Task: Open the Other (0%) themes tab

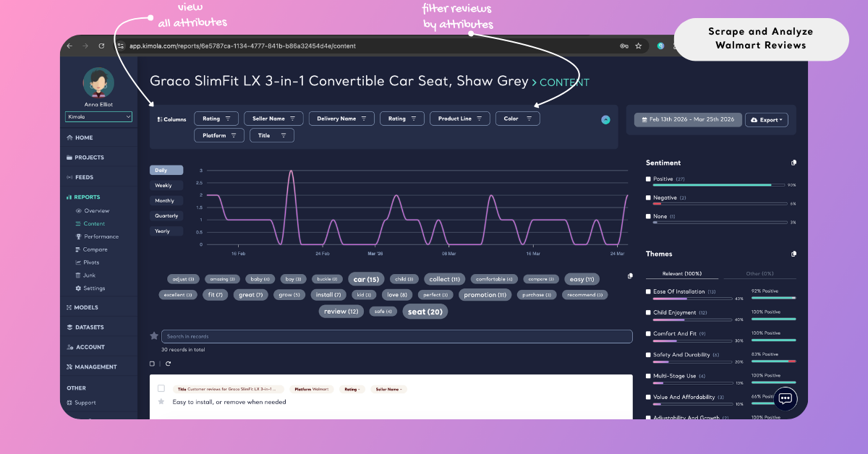Action: [x=759, y=273]
